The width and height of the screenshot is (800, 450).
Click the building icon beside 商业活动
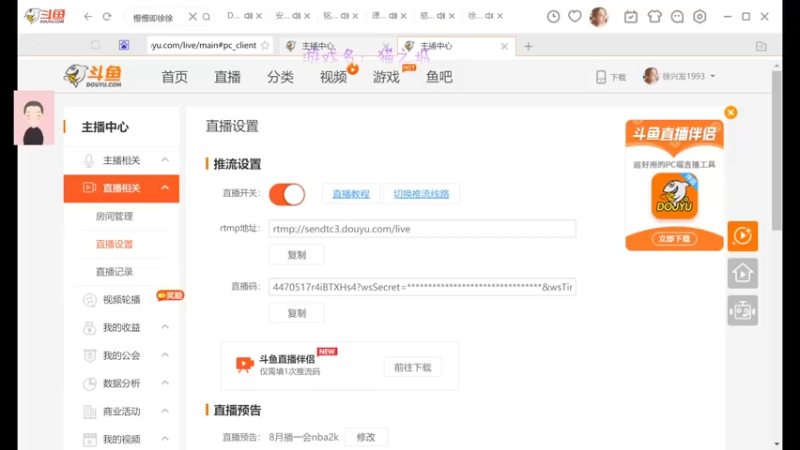click(89, 412)
